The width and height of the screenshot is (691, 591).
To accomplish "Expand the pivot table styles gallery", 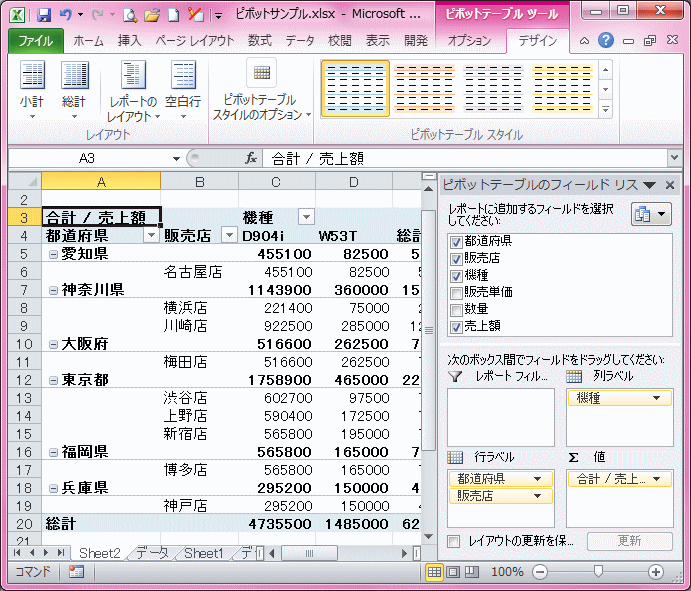I will tap(606, 109).
